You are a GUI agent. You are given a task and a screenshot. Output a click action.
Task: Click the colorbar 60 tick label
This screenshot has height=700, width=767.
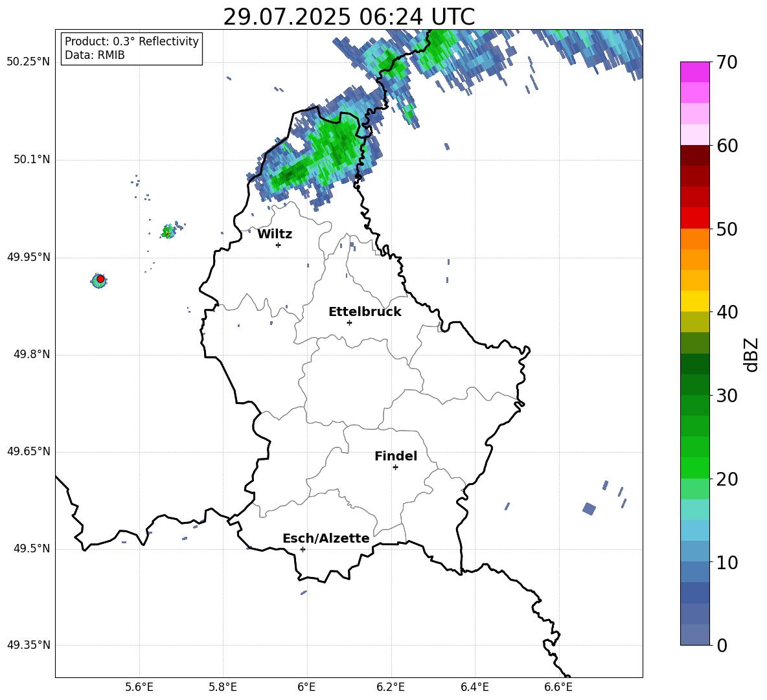pyautogui.click(x=727, y=146)
